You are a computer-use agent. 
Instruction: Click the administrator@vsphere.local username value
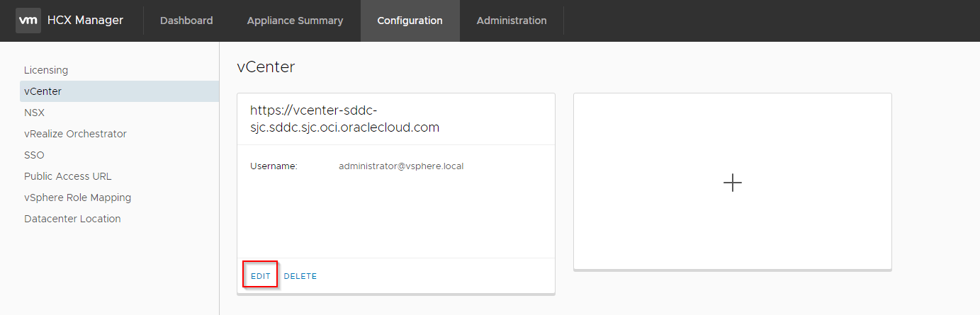click(x=401, y=166)
